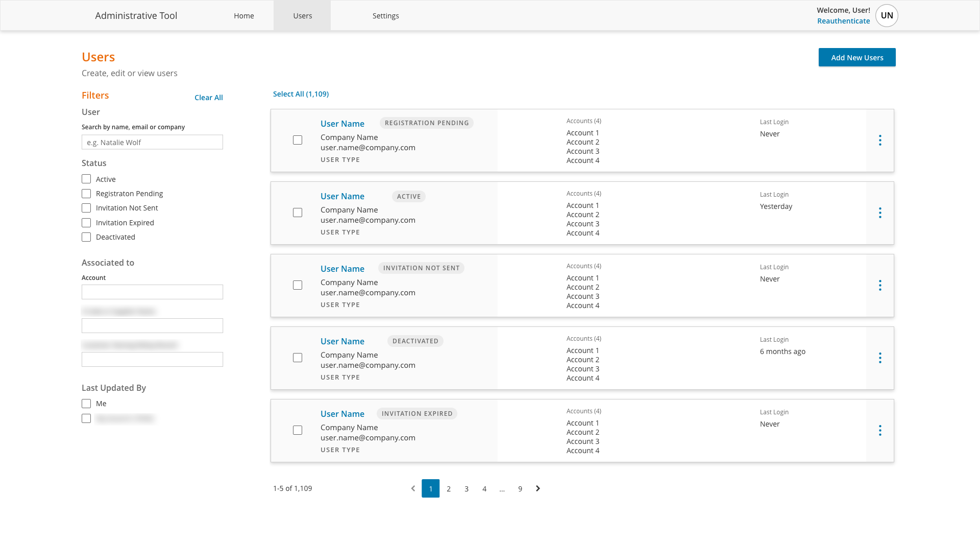The width and height of the screenshot is (980, 541).
Task: Select the Registration Pending user's checkbox
Action: click(298, 140)
